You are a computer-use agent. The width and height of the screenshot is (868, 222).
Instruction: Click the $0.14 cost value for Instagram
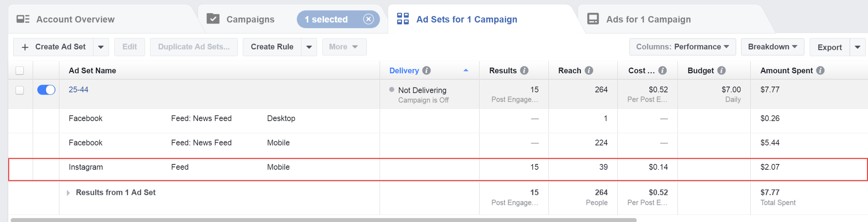click(658, 167)
